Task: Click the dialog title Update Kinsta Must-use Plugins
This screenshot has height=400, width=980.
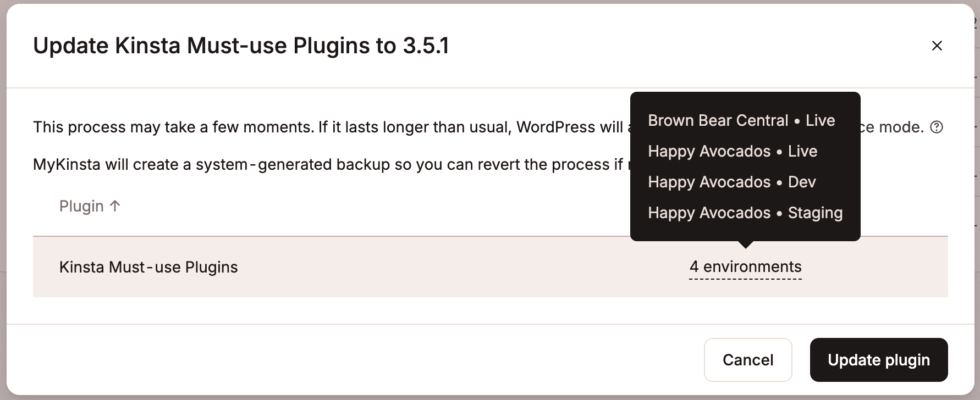Action: point(241,46)
